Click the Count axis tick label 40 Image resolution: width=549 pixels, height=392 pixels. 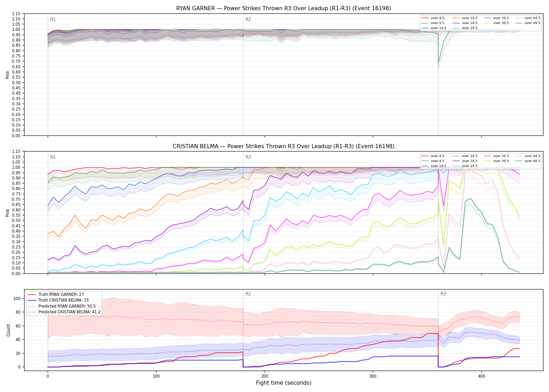[x=18, y=340]
